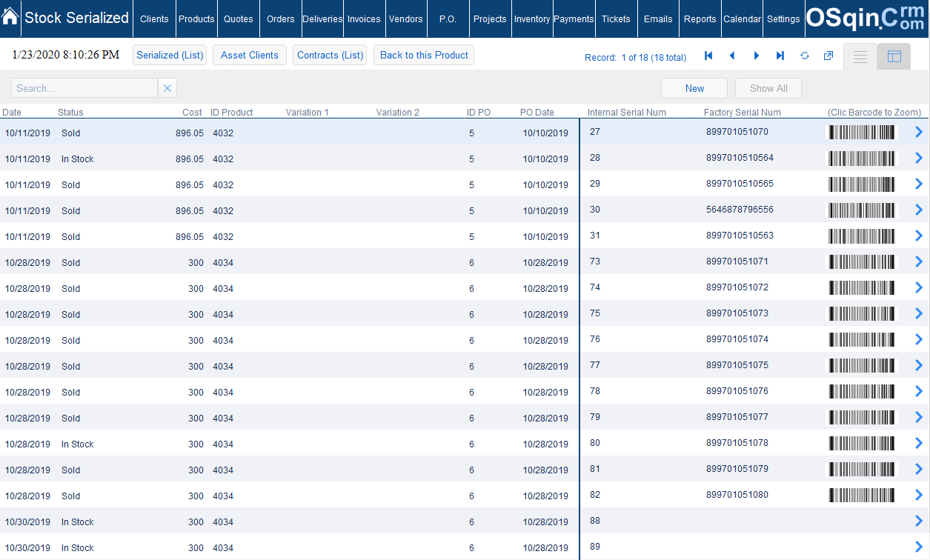Zoom barcode for serial 899701051070
This screenshot has height=560, width=930.
pos(862,132)
